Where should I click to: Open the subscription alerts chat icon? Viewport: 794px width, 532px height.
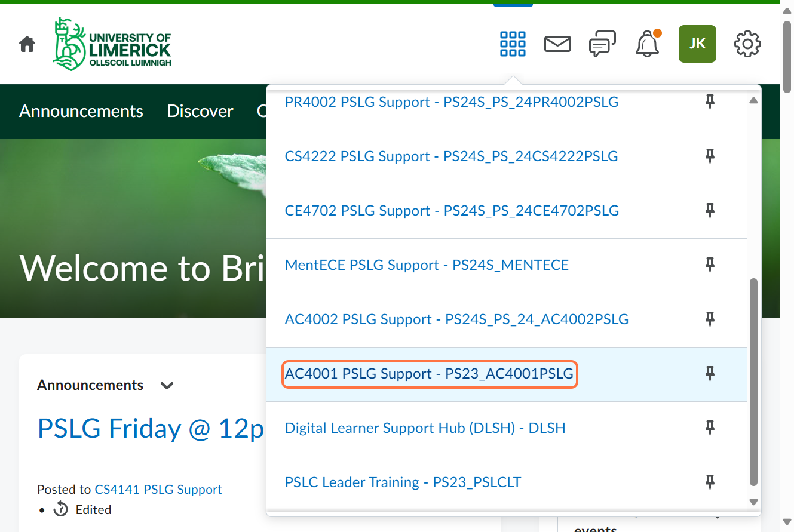coord(602,44)
